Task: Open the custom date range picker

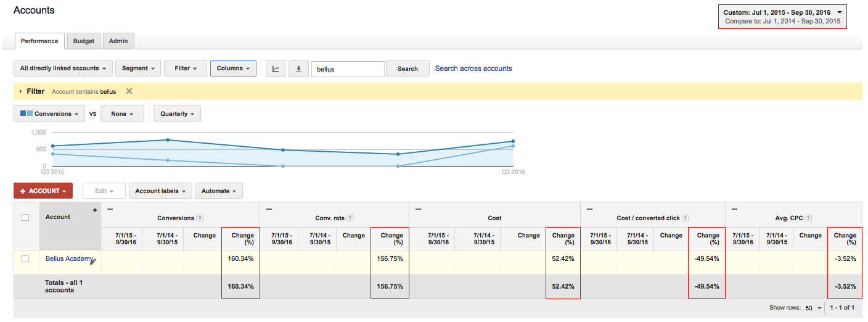Action: tap(783, 17)
